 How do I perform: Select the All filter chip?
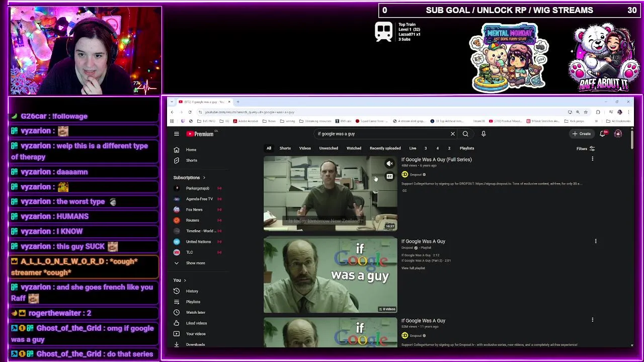coord(269,148)
